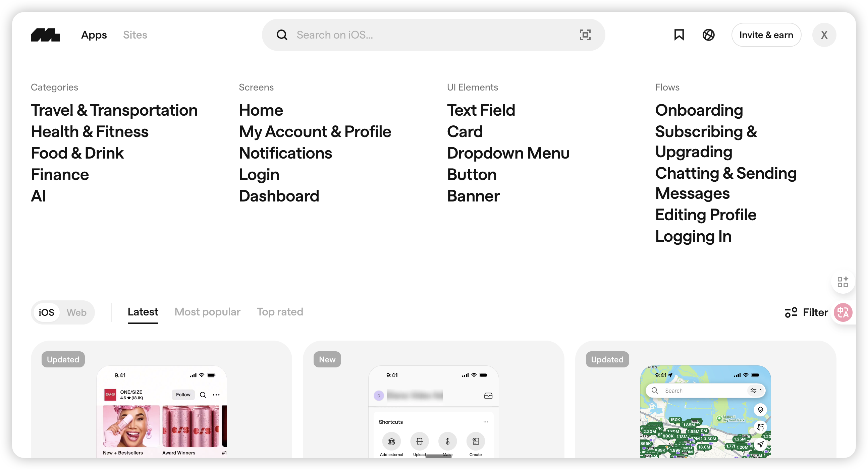Click map location arrow icon
This screenshot has height=470, width=868.
(760, 445)
